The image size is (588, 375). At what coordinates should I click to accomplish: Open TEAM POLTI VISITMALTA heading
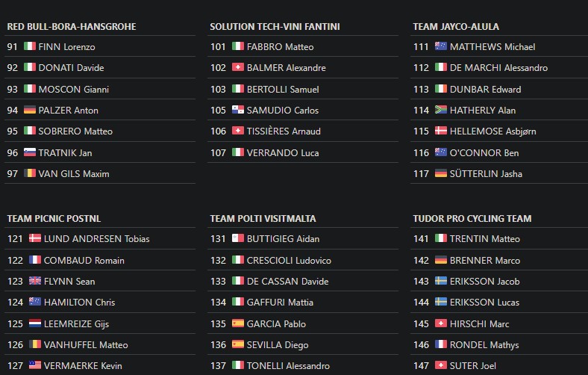[263, 219]
